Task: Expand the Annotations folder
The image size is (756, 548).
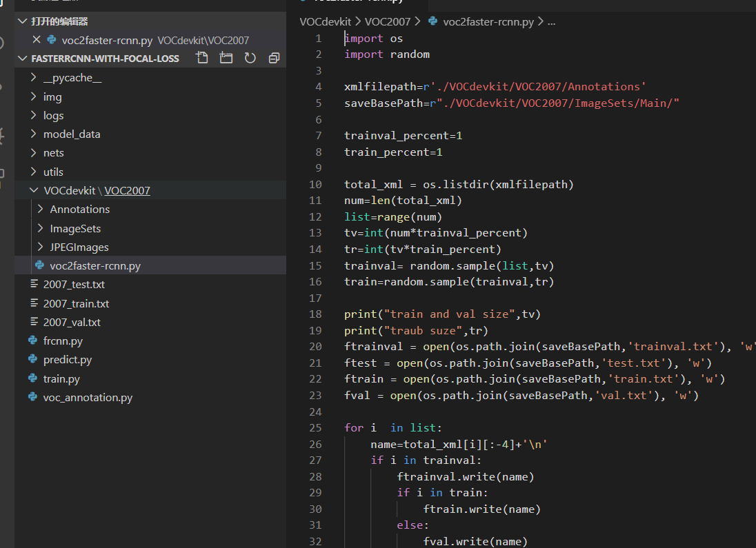Action: 41,209
